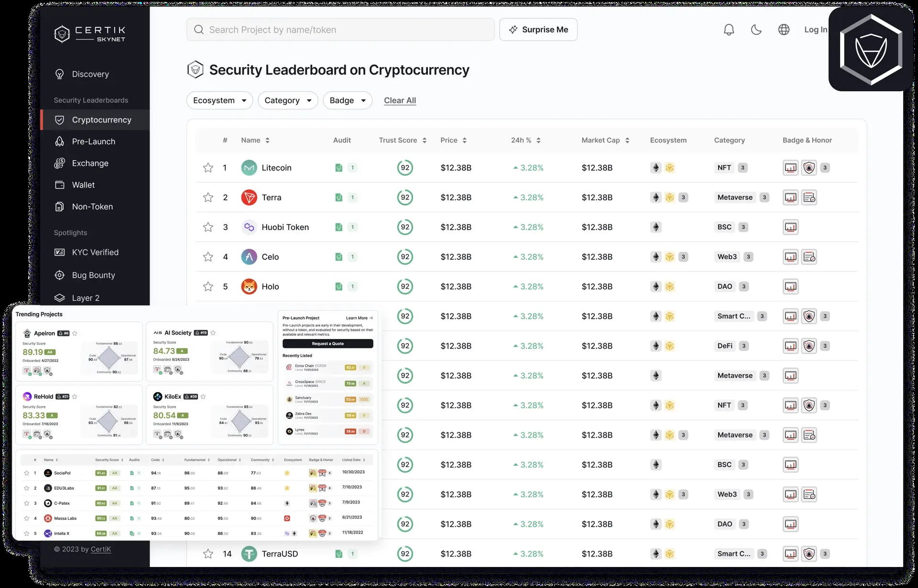
Task: Click the yellow BNB ecosystem icon in Litecoin row
Action: [x=670, y=168]
